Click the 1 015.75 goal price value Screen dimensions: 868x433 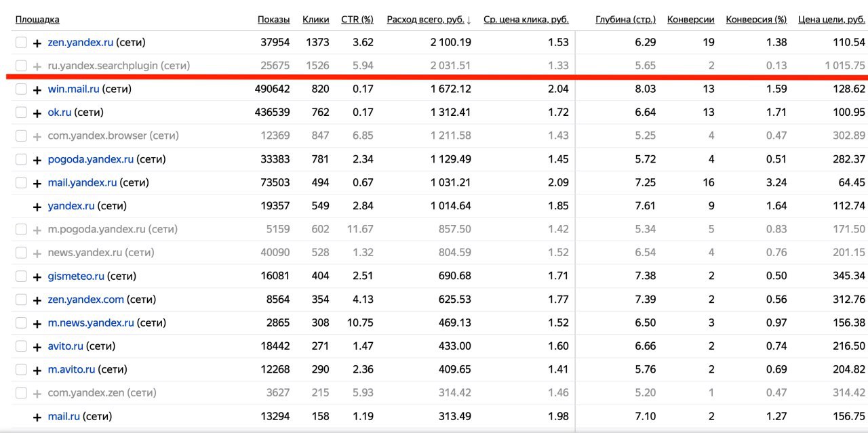(845, 66)
